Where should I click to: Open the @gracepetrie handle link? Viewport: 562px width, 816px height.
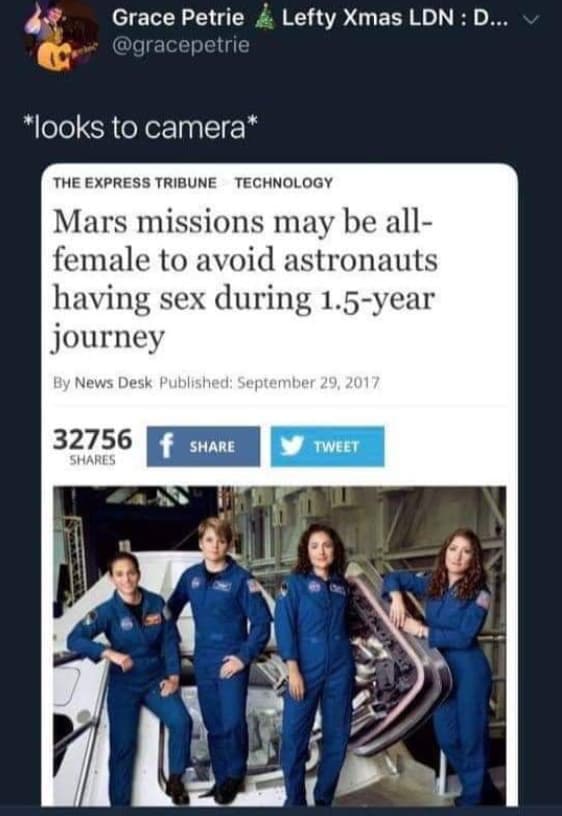(x=181, y=45)
